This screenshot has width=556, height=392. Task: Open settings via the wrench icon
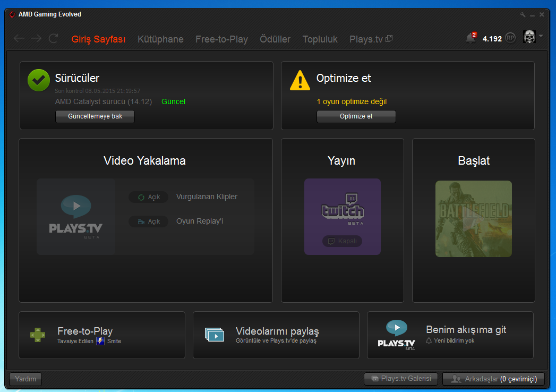click(523, 14)
